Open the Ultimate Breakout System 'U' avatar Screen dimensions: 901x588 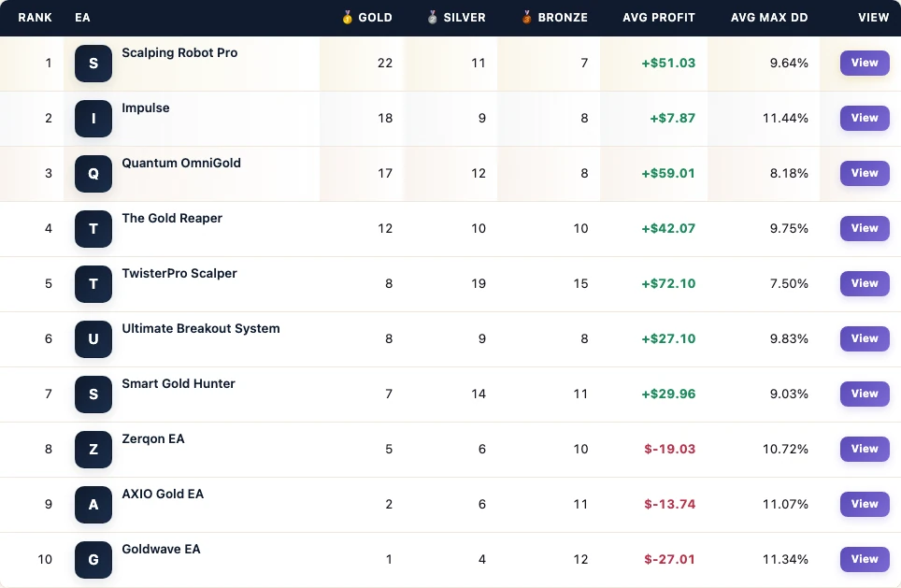(x=93, y=339)
